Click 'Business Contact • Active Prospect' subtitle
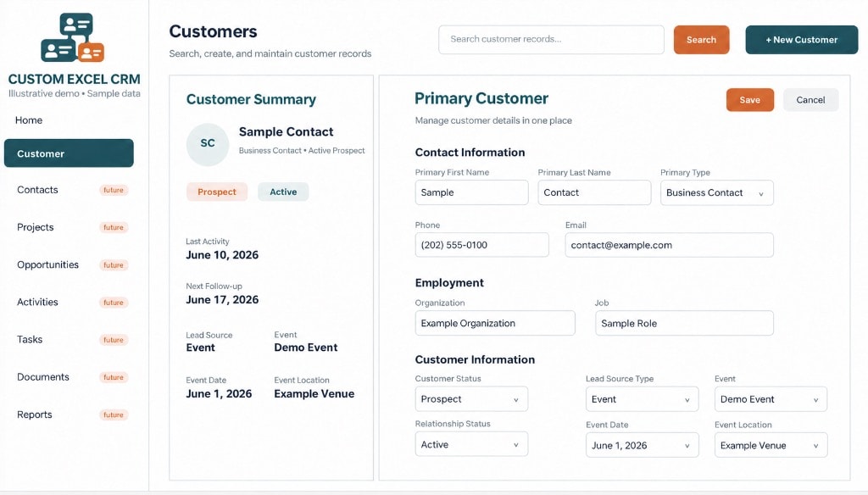Screen dimensions: 868x495 pos(302,151)
